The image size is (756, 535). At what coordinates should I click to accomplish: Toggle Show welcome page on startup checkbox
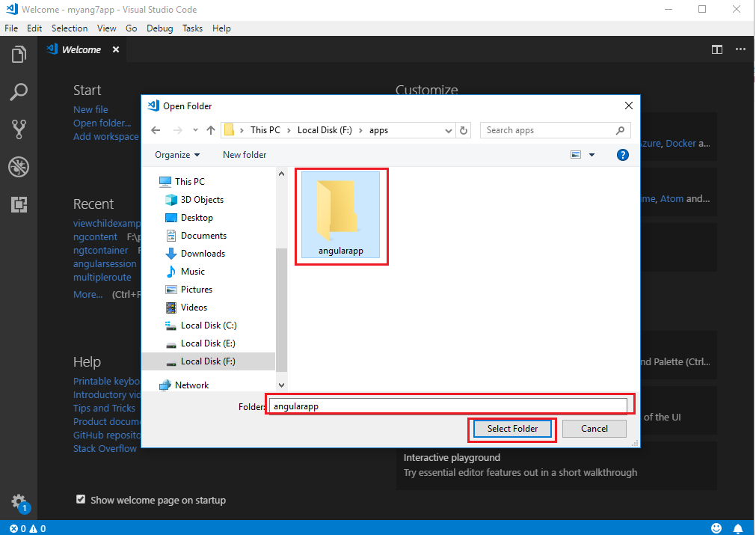(x=81, y=500)
